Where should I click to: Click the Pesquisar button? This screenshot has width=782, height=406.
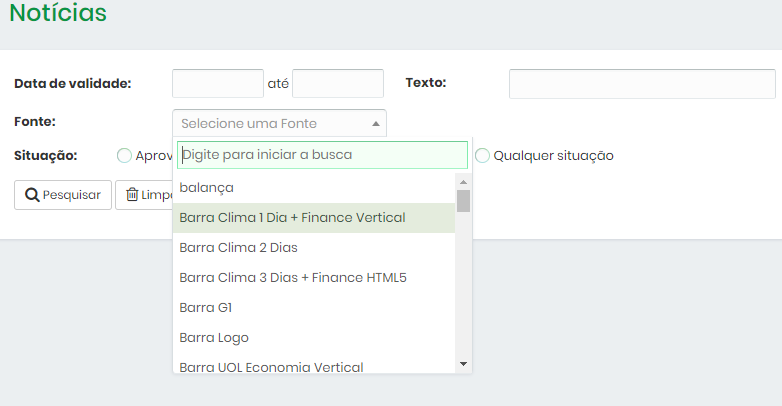[63, 195]
